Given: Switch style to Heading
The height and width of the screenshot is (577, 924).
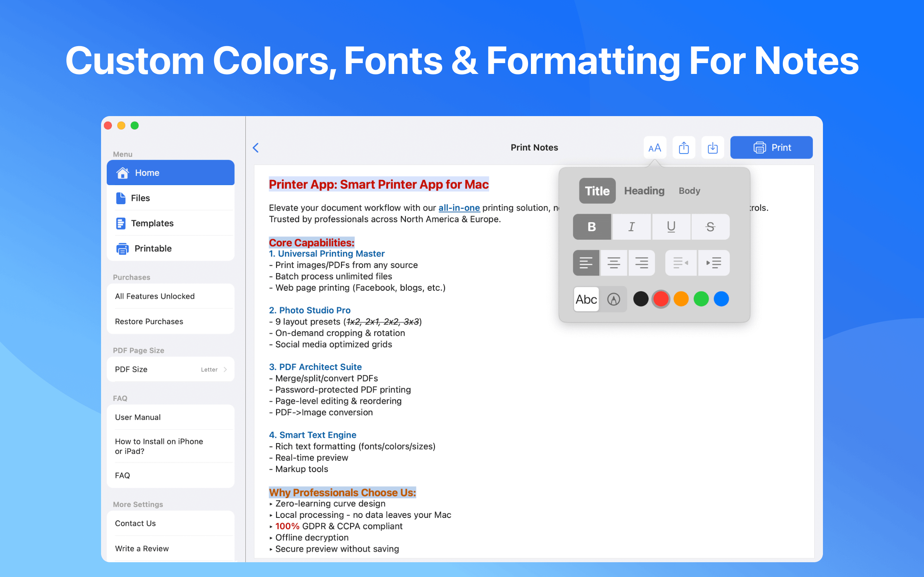Looking at the screenshot, I should click(x=644, y=191).
